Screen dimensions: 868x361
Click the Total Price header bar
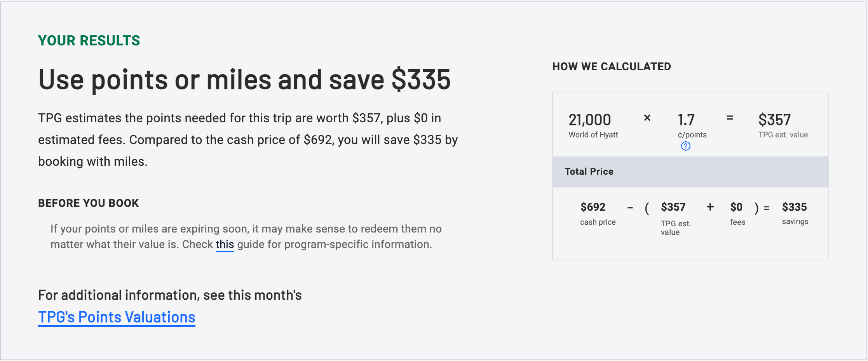(x=690, y=172)
